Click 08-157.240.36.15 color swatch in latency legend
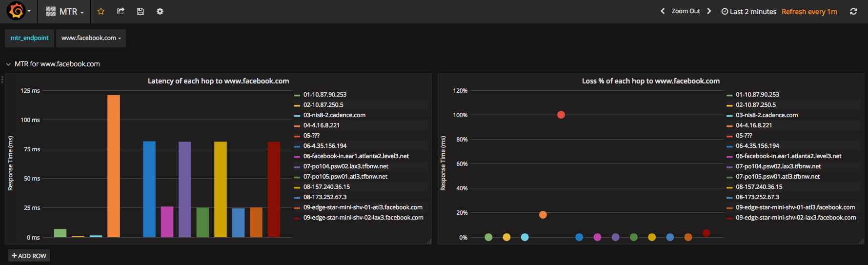The image size is (868, 265). pyautogui.click(x=297, y=187)
